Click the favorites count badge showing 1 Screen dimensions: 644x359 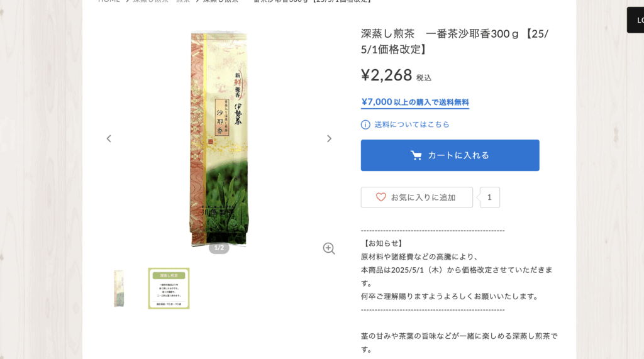(x=489, y=197)
